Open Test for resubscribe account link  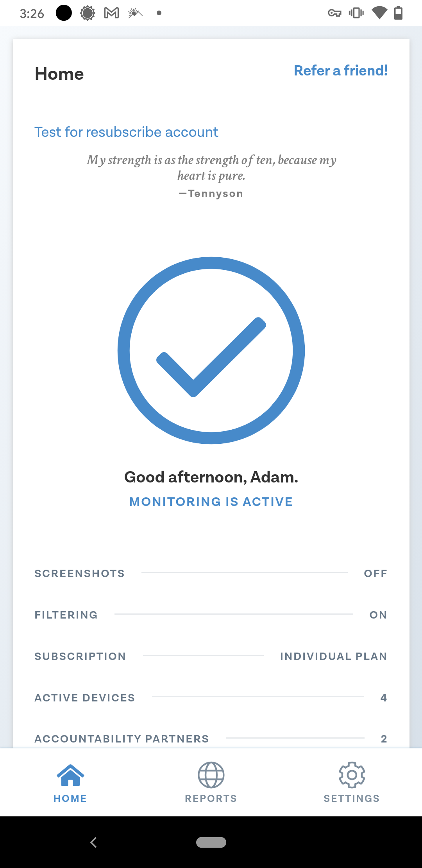(126, 132)
